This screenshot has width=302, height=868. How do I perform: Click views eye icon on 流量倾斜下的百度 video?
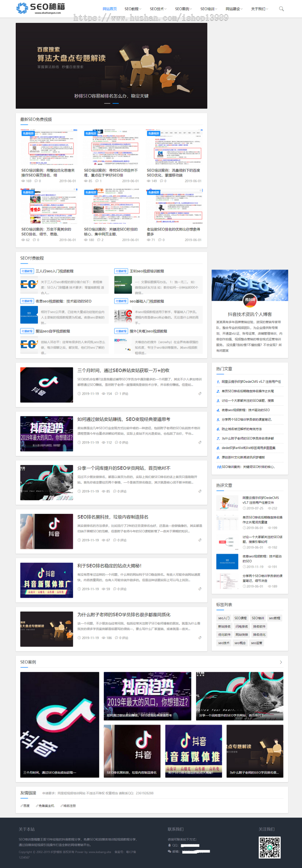[x=149, y=181]
